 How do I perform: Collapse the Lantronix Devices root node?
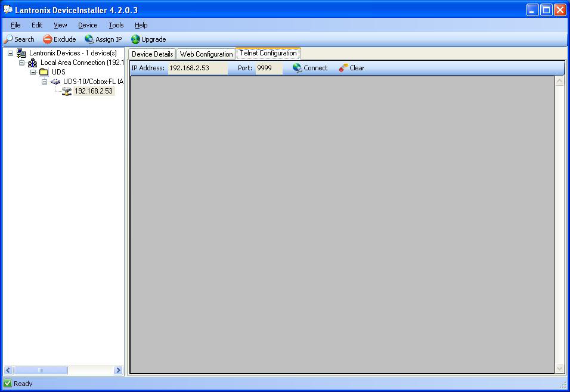(11, 53)
